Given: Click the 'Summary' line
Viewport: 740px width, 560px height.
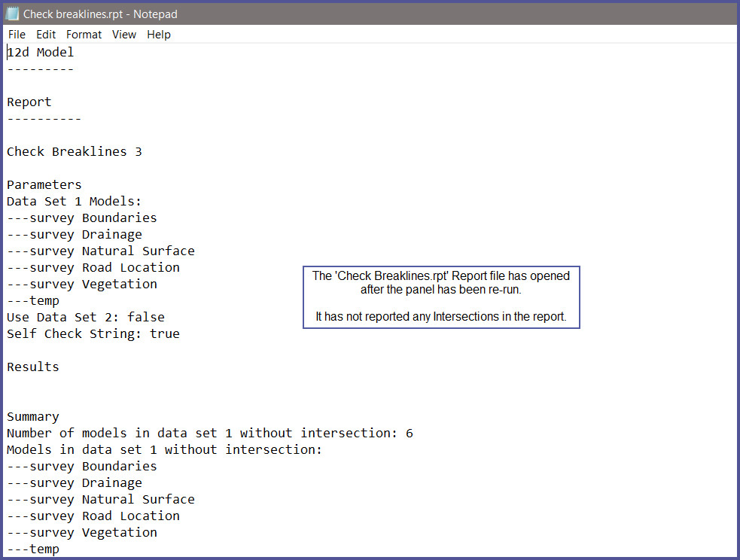Looking at the screenshot, I should tap(33, 416).
